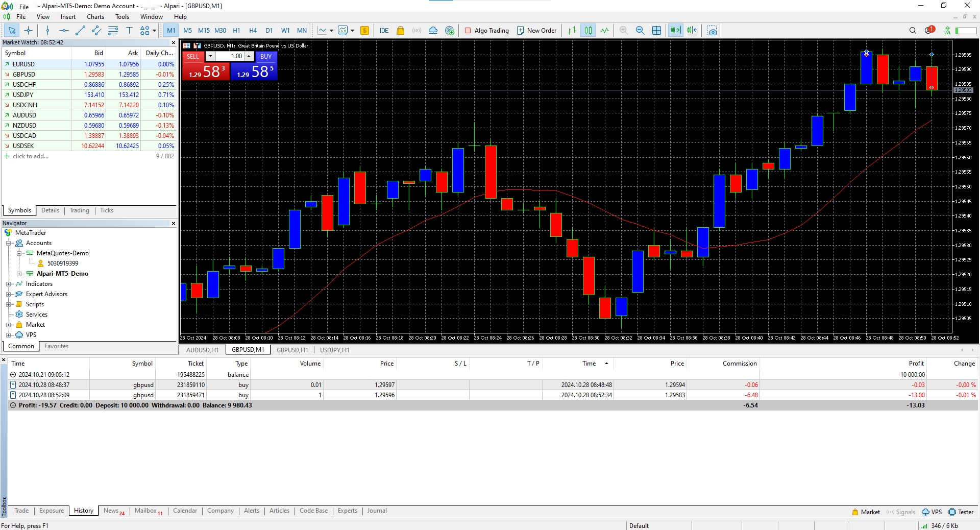Image resolution: width=980 pixels, height=530 pixels.
Task: Click the shapes objects icon
Action: (x=145, y=31)
